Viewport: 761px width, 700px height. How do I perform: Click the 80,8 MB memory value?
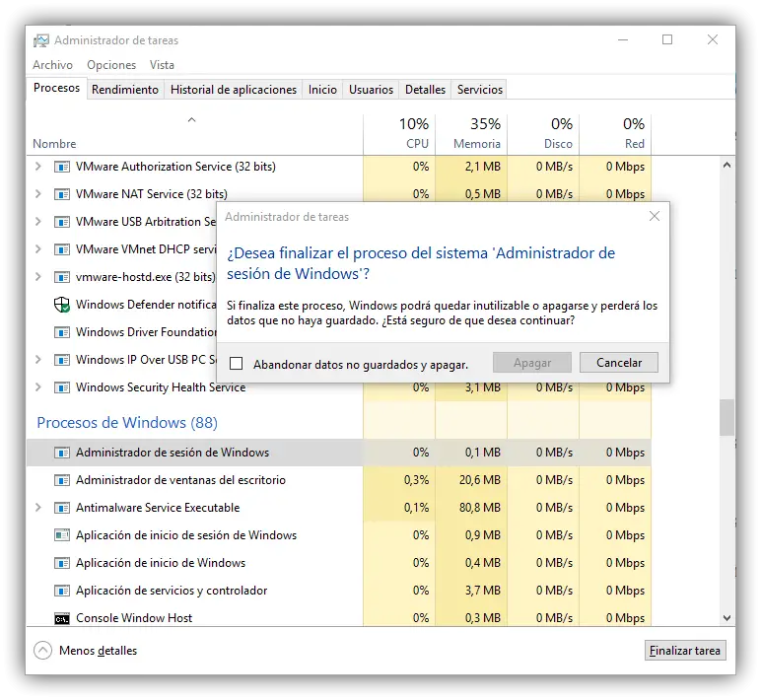click(479, 508)
